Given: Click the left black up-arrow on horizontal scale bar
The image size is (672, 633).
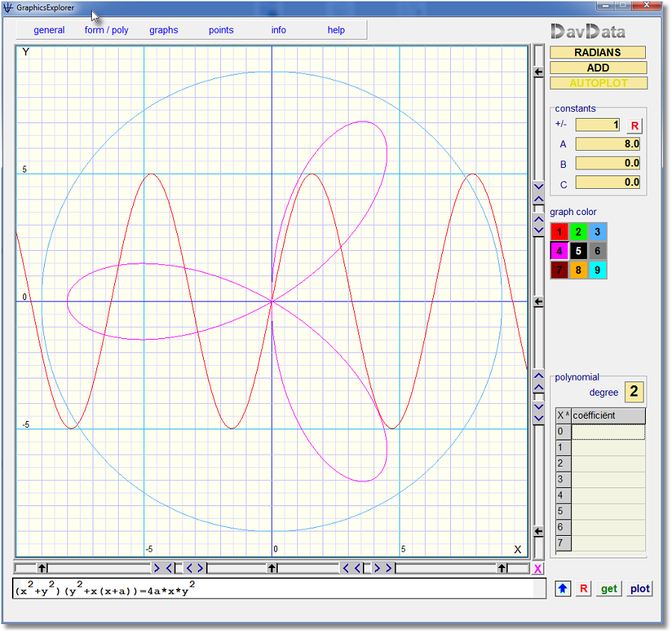Looking at the screenshot, I should coord(42,568).
